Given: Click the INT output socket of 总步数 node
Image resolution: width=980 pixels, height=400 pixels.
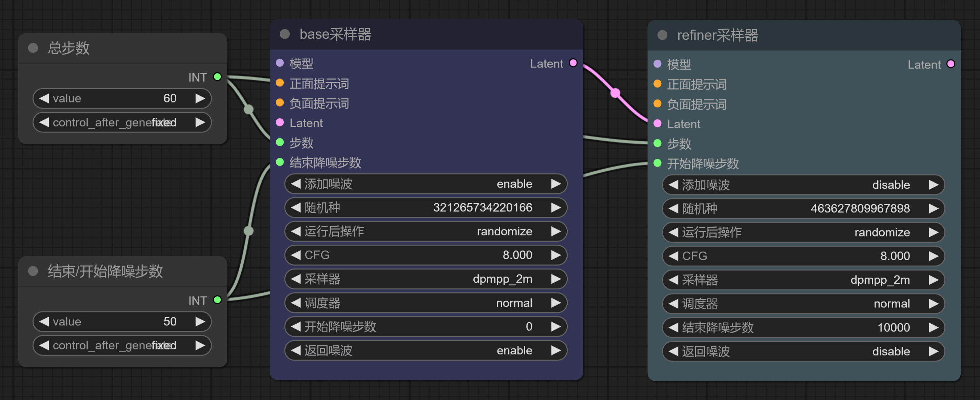Looking at the screenshot, I should (x=218, y=77).
